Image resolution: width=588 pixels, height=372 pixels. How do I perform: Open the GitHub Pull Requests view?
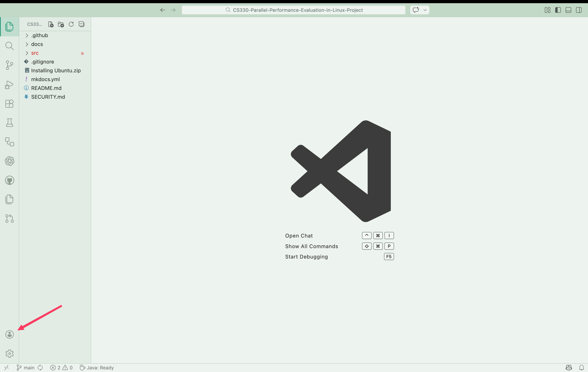pyautogui.click(x=9, y=219)
